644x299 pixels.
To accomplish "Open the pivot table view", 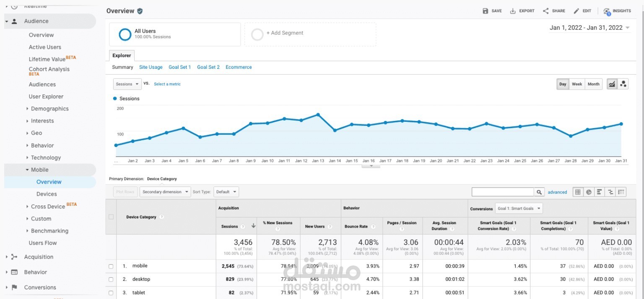I will tap(621, 192).
